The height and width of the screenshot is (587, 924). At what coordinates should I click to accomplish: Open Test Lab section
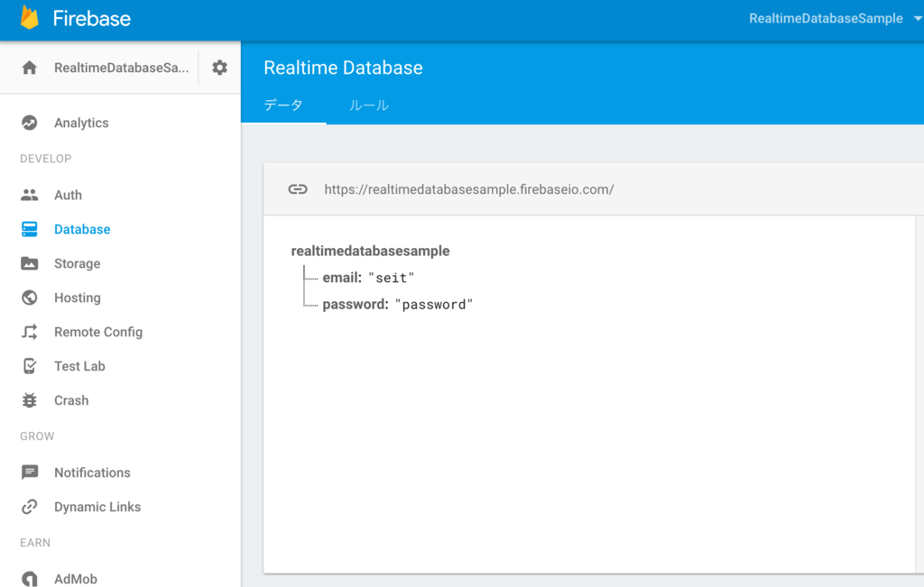tap(79, 365)
